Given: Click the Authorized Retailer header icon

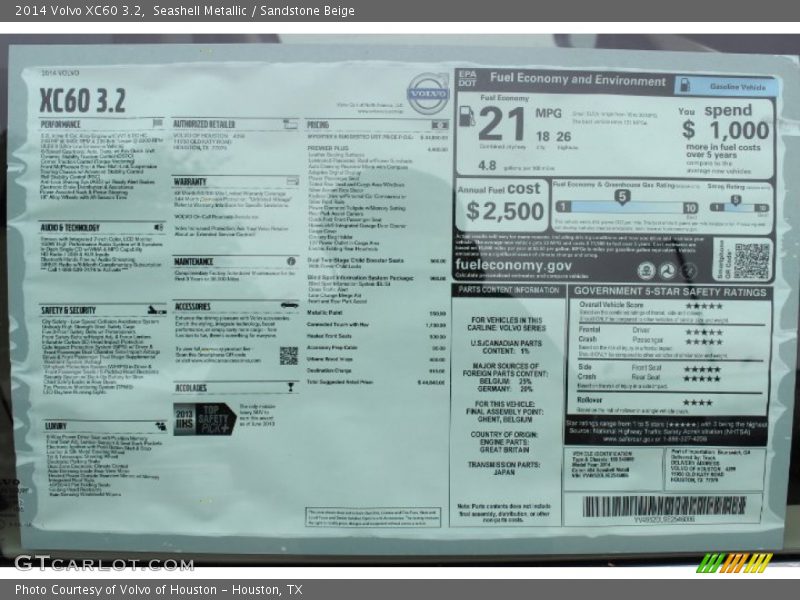Looking at the screenshot, I should (290, 124).
